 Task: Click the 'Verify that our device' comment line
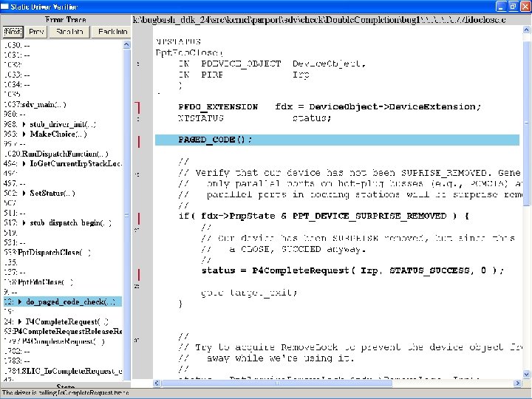[x=349, y=173]
